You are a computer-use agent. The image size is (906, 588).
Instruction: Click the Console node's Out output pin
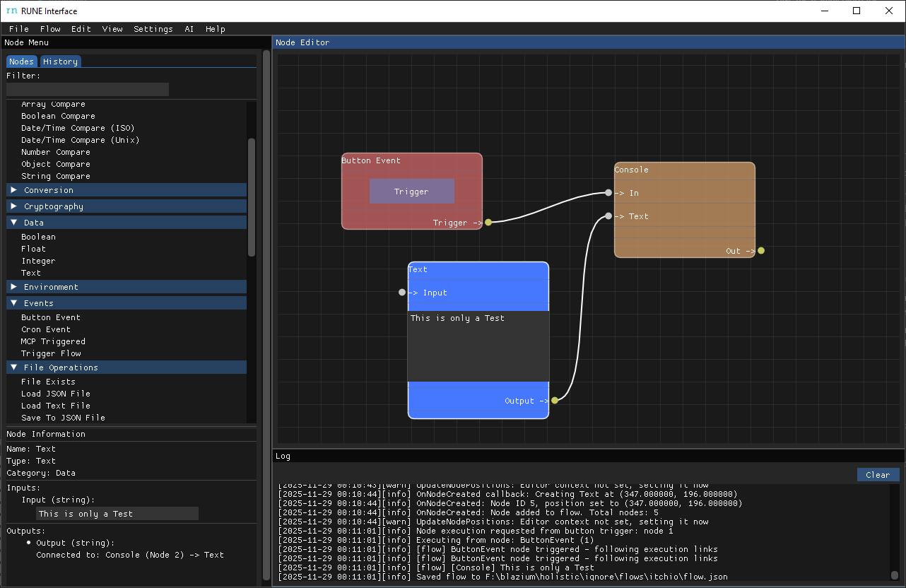(x=761, y=251)
